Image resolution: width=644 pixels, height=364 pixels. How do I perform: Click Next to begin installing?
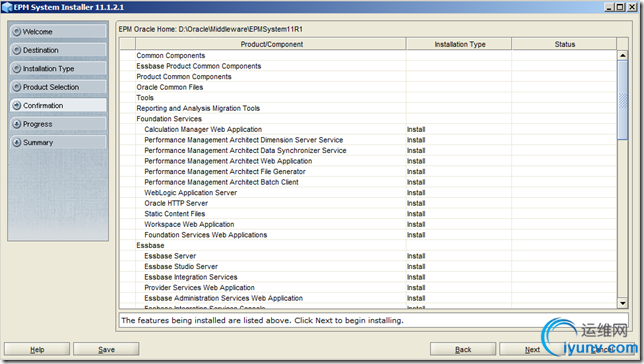coord(532,349)
